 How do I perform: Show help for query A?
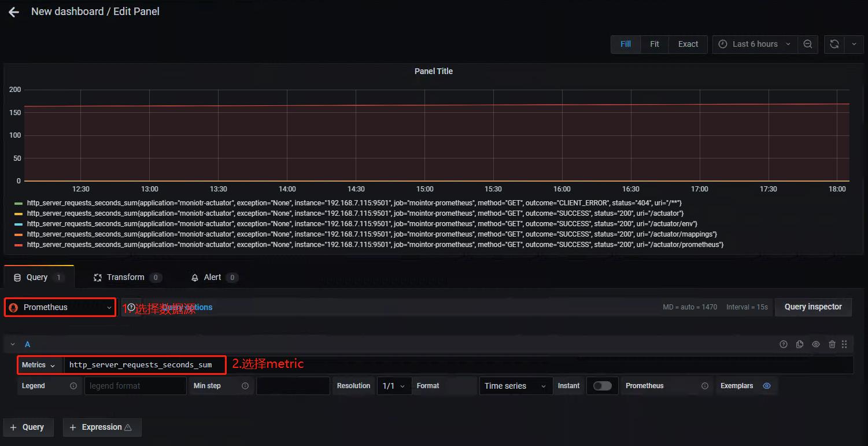[x=784, y=344]
